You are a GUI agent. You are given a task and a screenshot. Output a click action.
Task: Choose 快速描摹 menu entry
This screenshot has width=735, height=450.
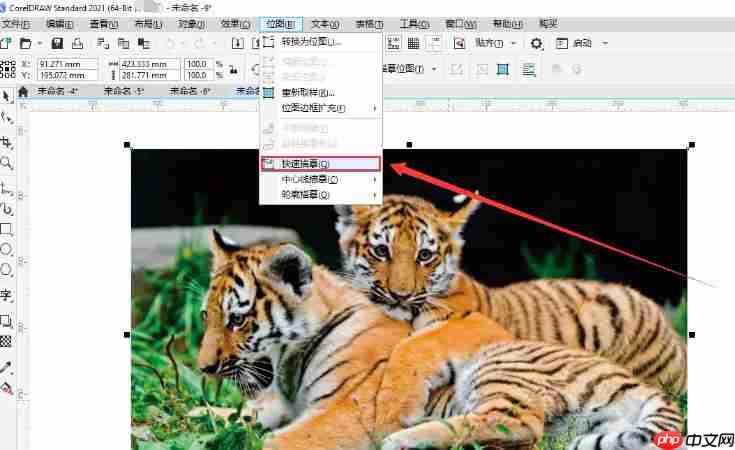(321, 164)
